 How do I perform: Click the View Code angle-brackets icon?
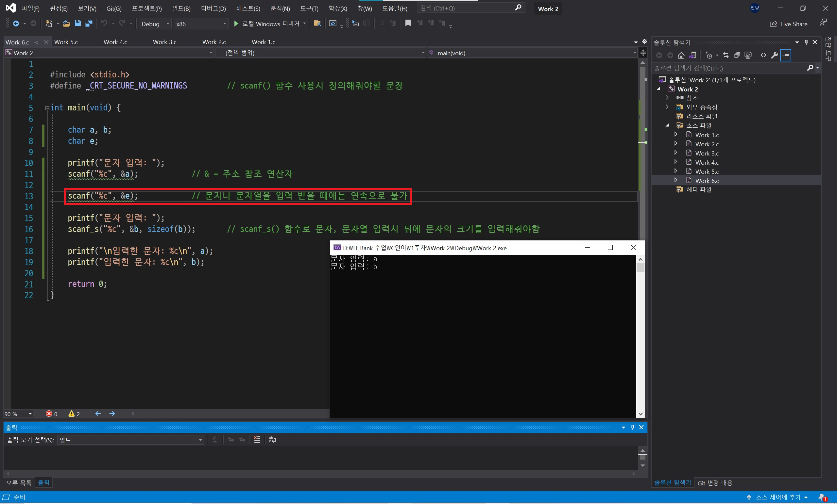[763, 55]
